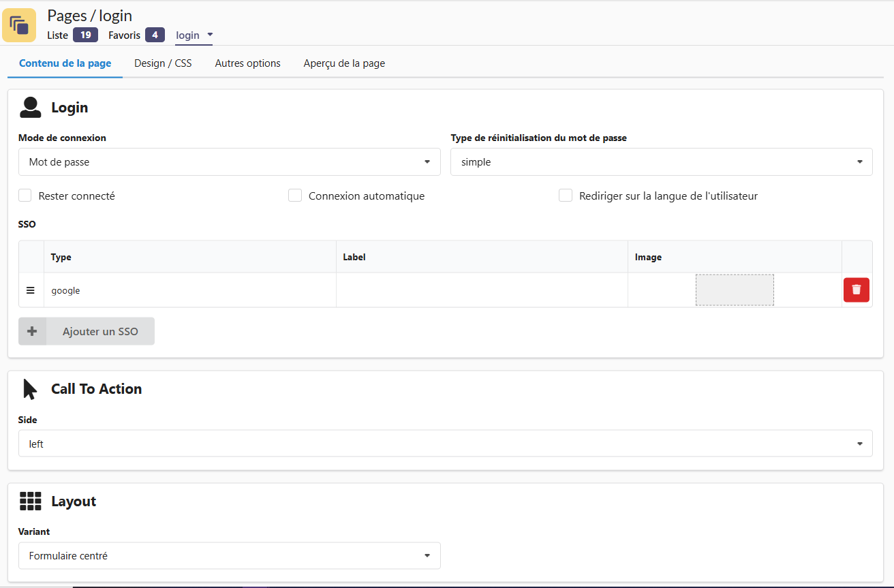Screen dimensions: 894x588
Task: Open the Aperçu de la page tab
Action: point(344,63)
